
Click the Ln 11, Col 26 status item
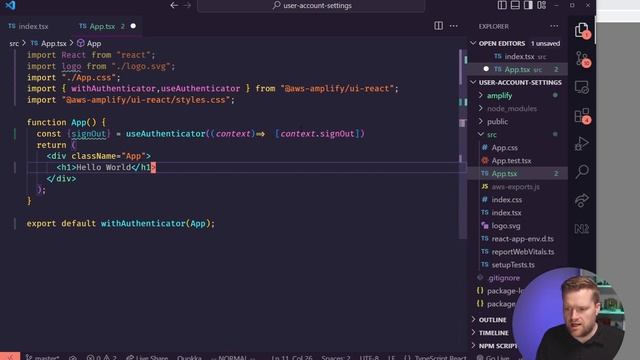pos(291,357)
